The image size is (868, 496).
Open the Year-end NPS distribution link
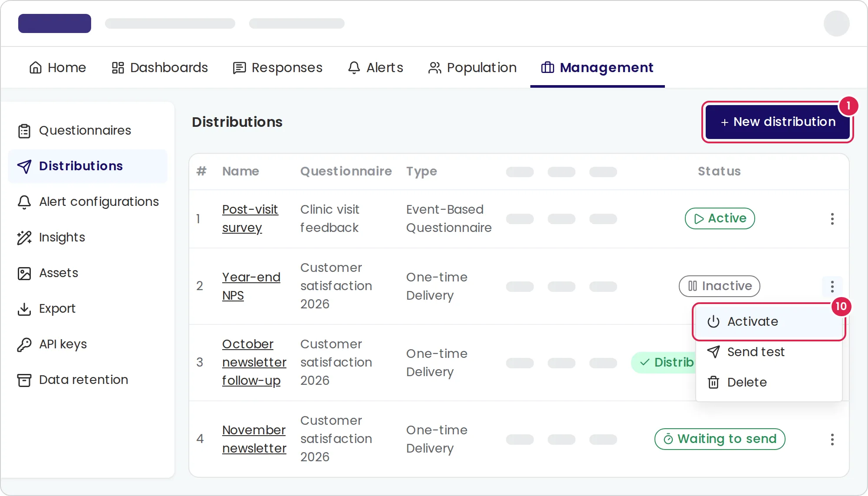(251, 286)
